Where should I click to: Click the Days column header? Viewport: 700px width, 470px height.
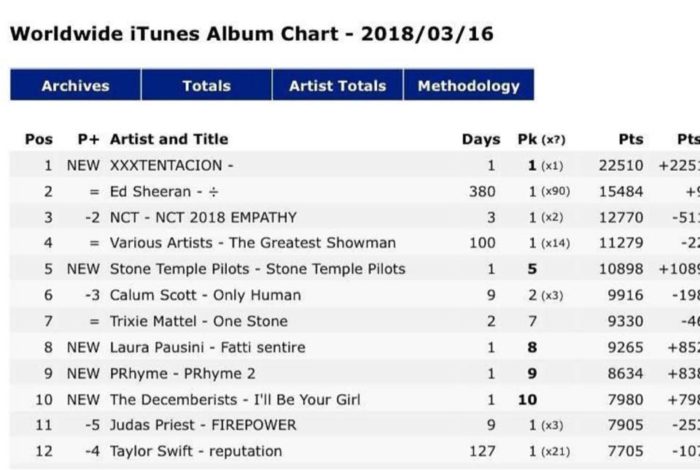point(480,139)
